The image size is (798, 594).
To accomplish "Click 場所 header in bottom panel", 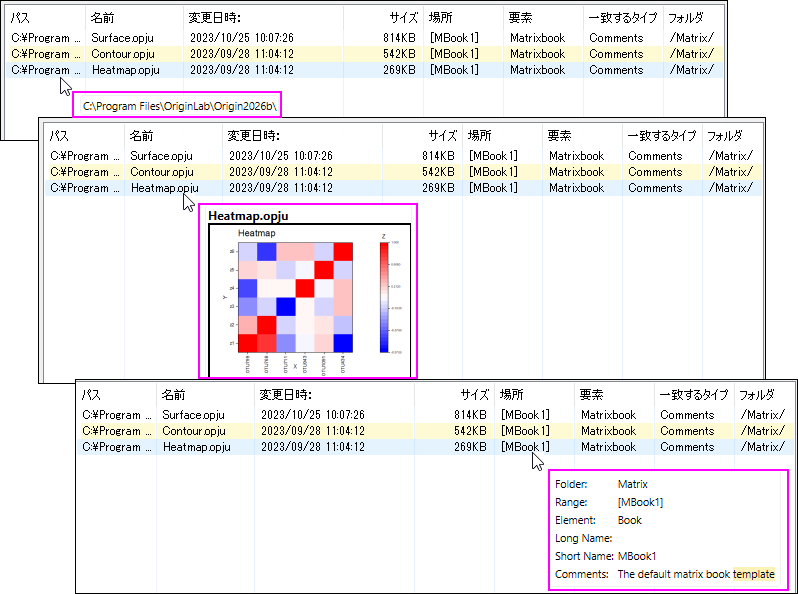I will coord(511,395).
